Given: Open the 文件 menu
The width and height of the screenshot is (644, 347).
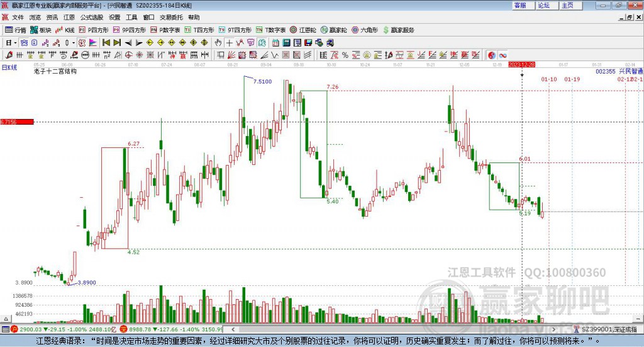Looking at the screenshot, I should pyautogui.click(x=18, y=17).
